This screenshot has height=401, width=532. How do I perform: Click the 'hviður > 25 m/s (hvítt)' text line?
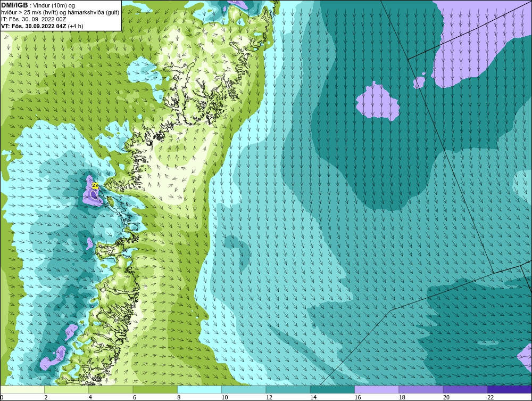29,13
